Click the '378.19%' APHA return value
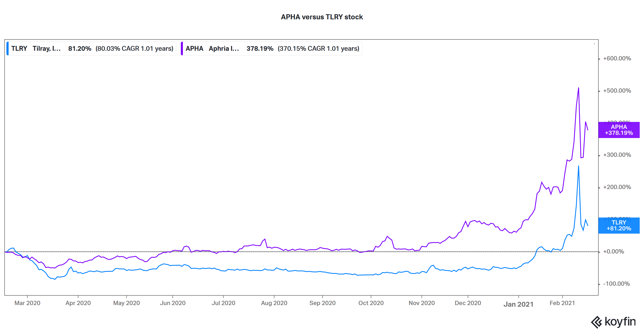Screen dimensions: 644x333 (260, 49)
